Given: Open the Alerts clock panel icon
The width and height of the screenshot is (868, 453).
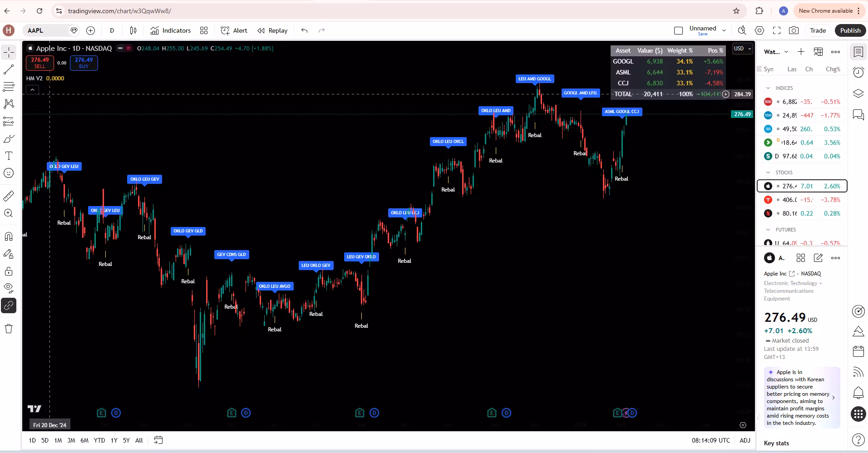Looking at the screenshot, I should pyautogui.click(x=858, y=72).
